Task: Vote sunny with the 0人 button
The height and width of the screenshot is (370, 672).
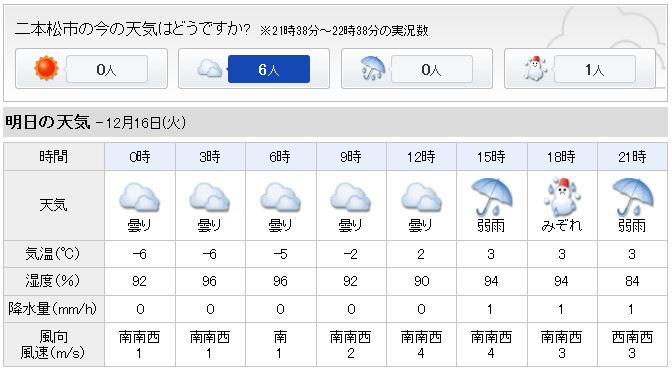Action: pyautogui.click(x=107, y=69)
